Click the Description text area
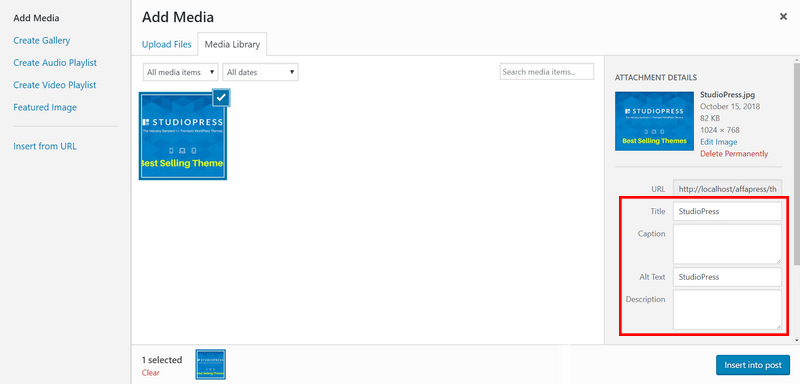 tap(728, 310)
